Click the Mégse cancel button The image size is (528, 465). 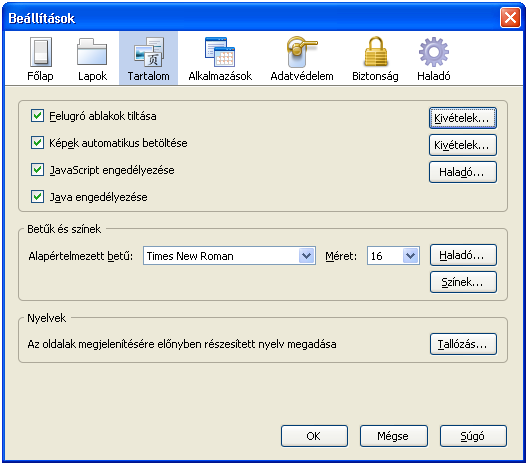click(x=394, y=436)
